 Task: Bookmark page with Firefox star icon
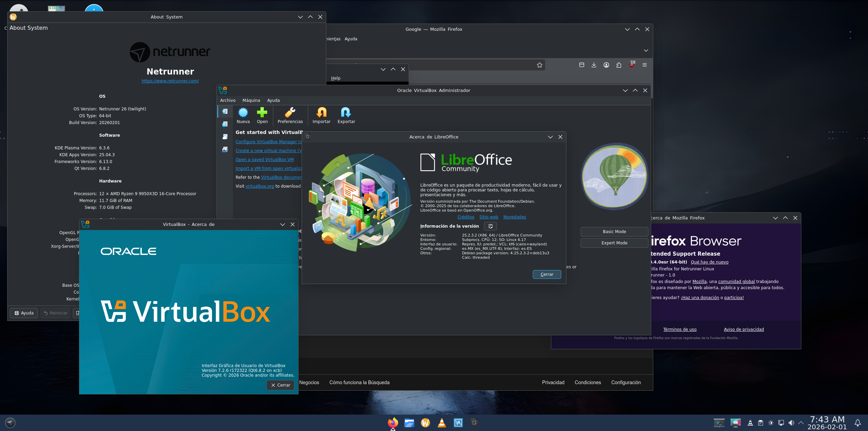pos(539,65)
